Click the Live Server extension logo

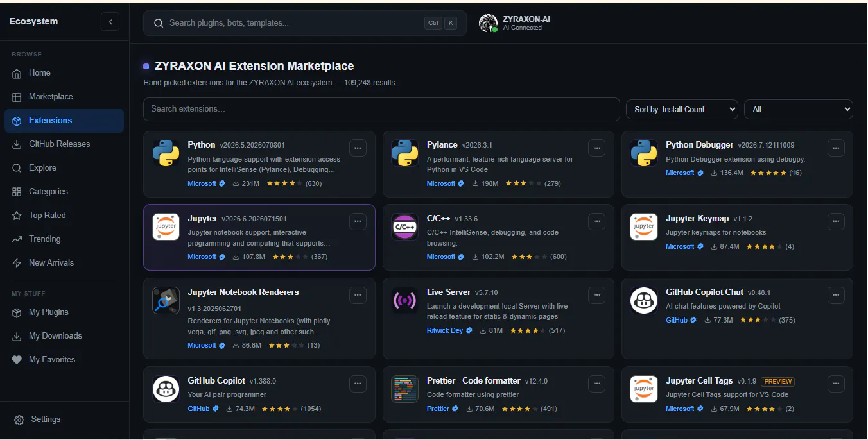[404, 300]
